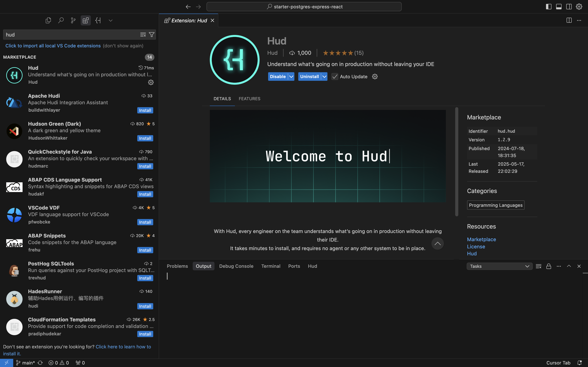Expand the Uninstall button dropdown arrow
The image size is (588, 367).
coord(324,77)
